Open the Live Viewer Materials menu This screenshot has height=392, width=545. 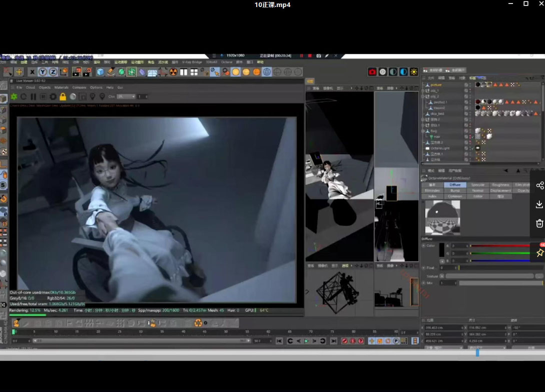pos(62,87)
